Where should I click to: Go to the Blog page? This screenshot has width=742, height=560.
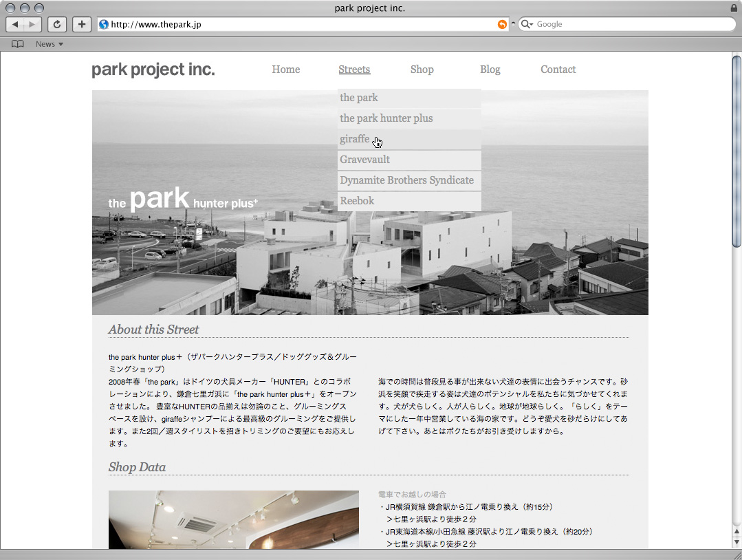point(490,69)
